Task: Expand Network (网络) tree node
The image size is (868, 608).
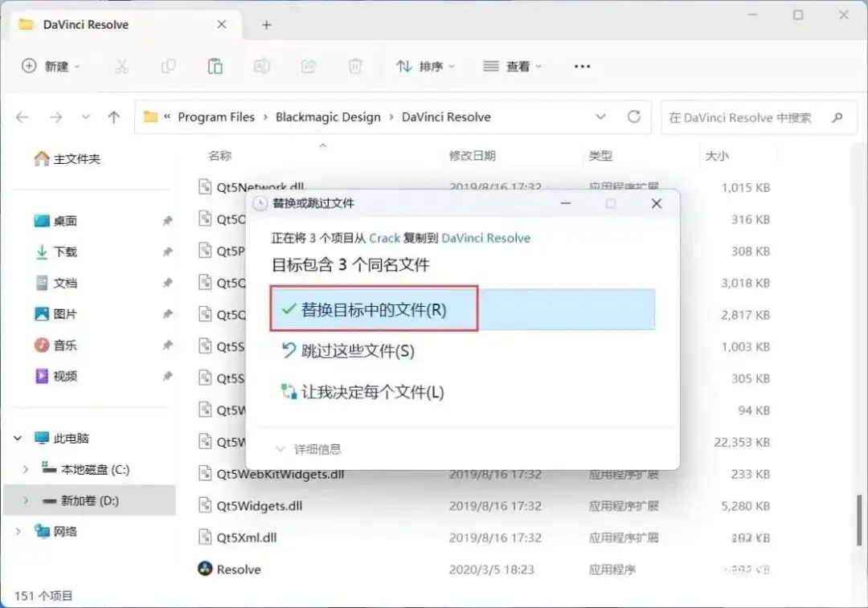Action: (18, 531)
